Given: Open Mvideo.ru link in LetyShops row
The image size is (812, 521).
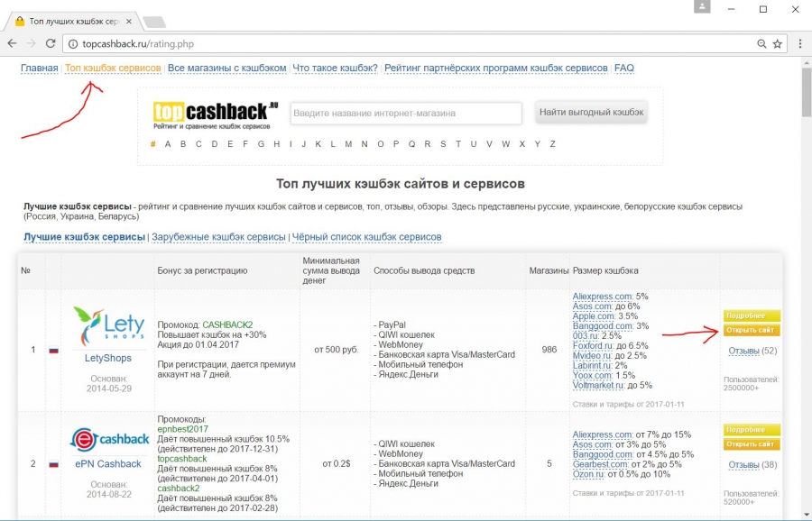Looking at the screenshot, I should 593,355.
